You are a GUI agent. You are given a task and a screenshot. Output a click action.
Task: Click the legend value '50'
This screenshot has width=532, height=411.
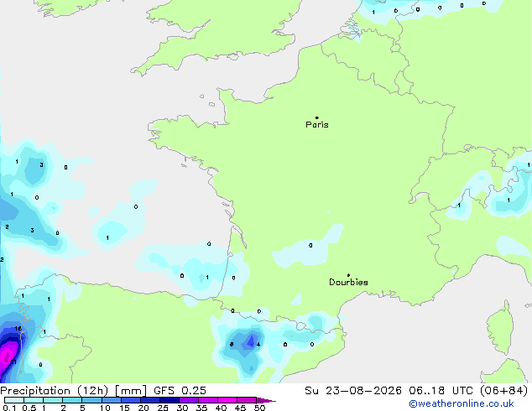(259, 408)
